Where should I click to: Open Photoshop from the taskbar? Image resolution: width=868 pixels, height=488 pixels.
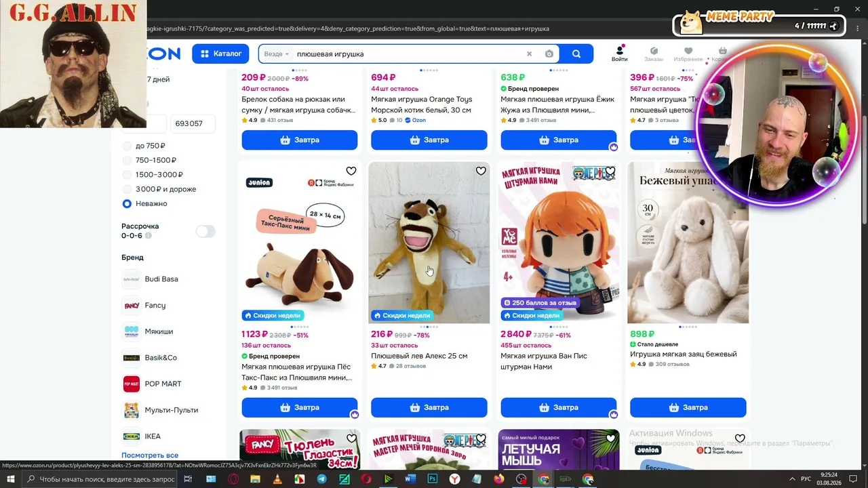point(433,479)
